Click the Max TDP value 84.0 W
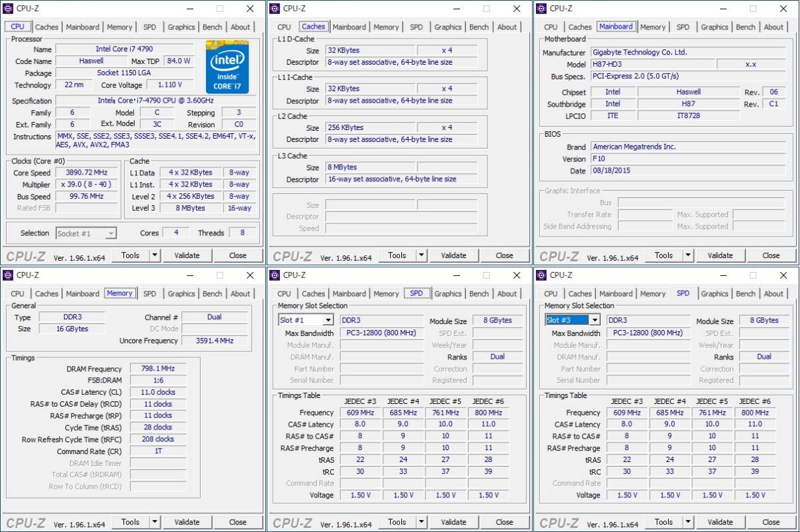Image resolution: width=800 pixels, height=532 pixels. [x=179, y=61]
